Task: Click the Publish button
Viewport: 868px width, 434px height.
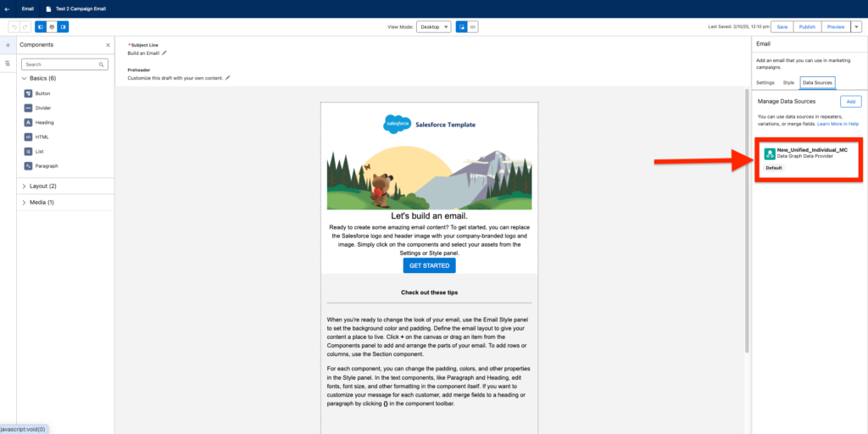Action: point(807,27)
